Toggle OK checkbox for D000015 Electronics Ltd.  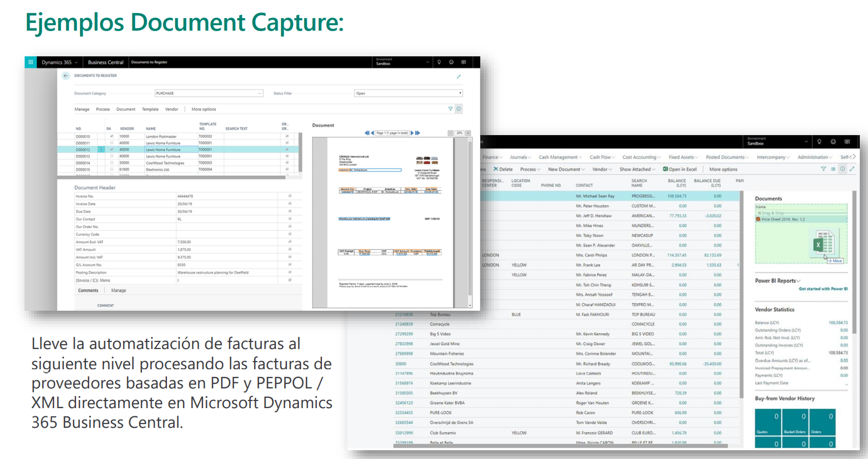click(112, 169)
